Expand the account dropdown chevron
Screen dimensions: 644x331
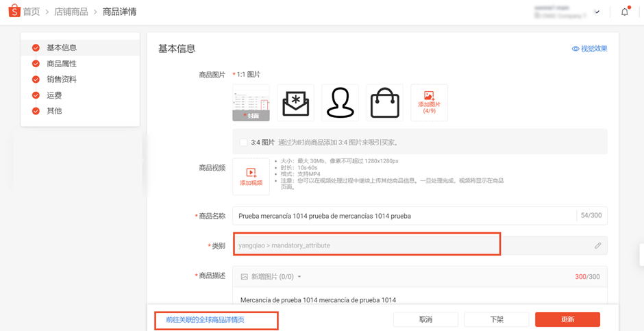click(x=597, y=12)
